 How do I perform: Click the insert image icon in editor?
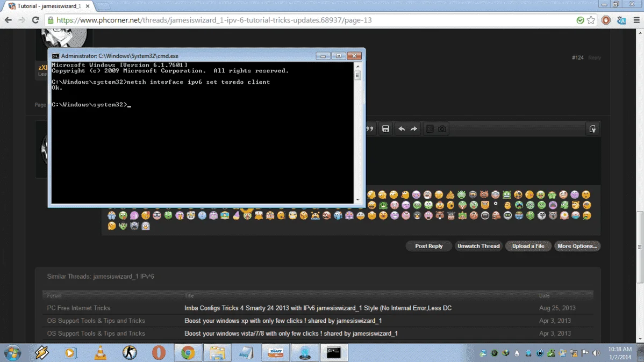[x=430, y=129]
